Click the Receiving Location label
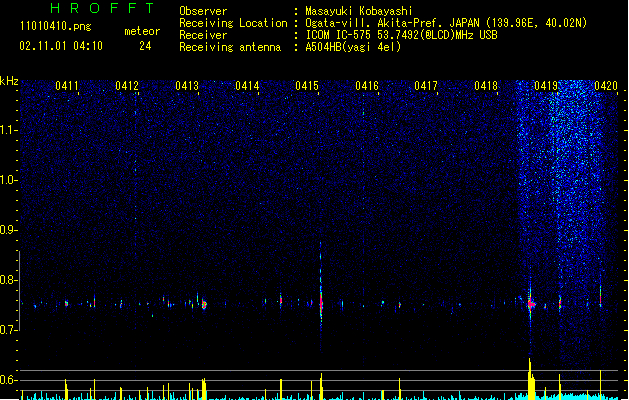The image size is (629, 400). (x=233, y=23)
